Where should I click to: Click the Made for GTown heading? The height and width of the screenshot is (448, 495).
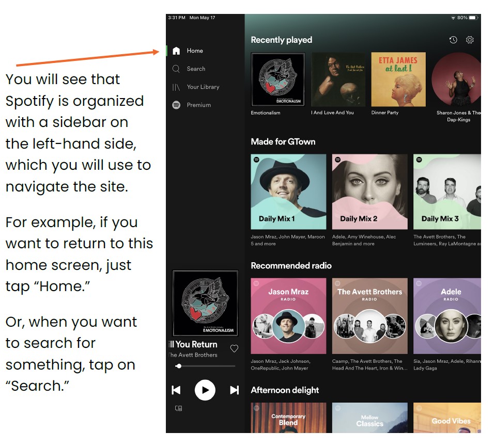283,141
